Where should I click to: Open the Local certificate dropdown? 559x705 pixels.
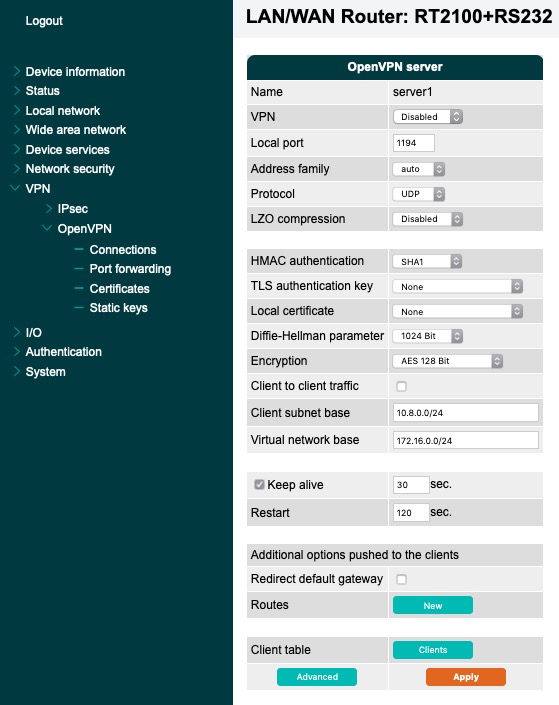click(x=458, y=312)
